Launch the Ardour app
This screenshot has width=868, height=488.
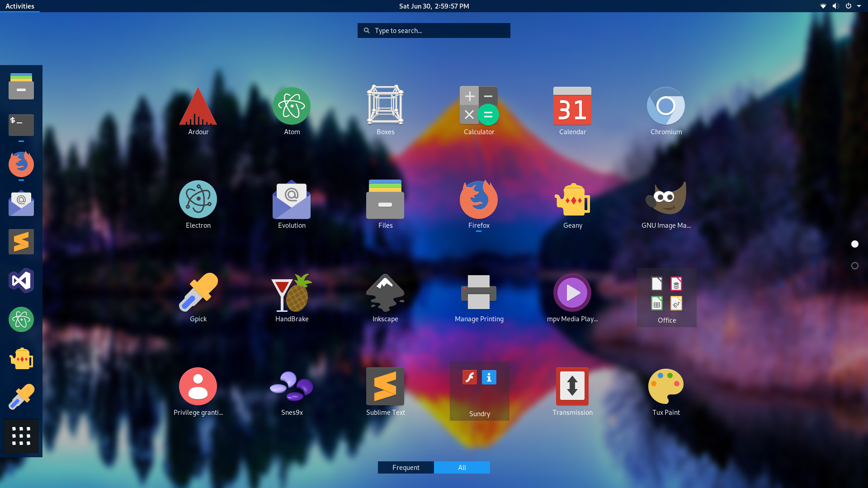pyautogui.click(x=198, y=111)
